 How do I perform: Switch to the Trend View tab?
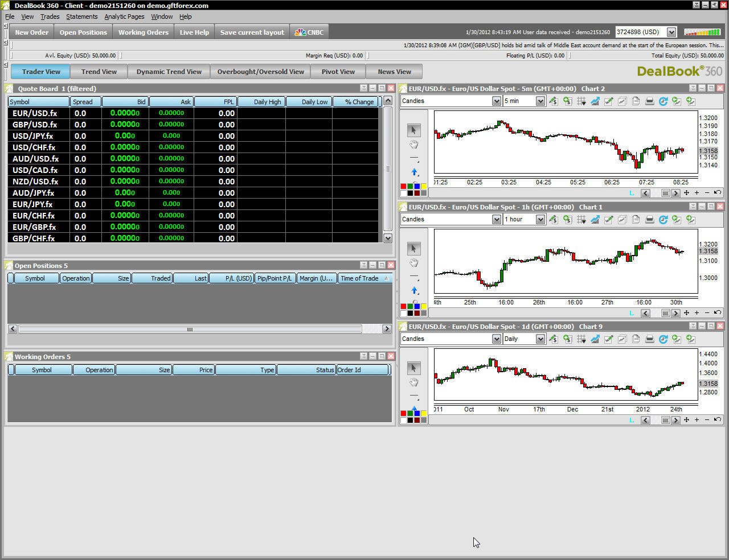click(99, 72)
